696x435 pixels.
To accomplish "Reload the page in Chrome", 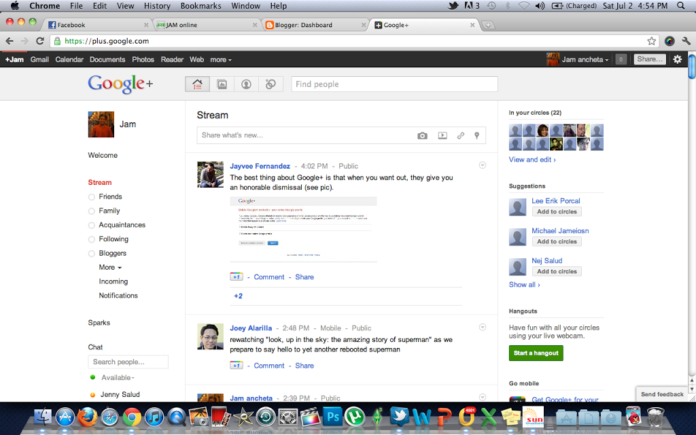I will (40, 41).
